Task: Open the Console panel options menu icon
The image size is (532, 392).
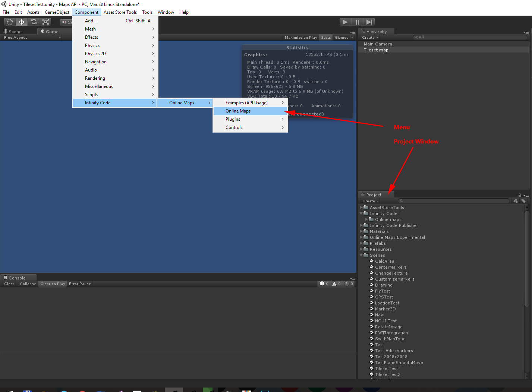Action: [353, 279]
